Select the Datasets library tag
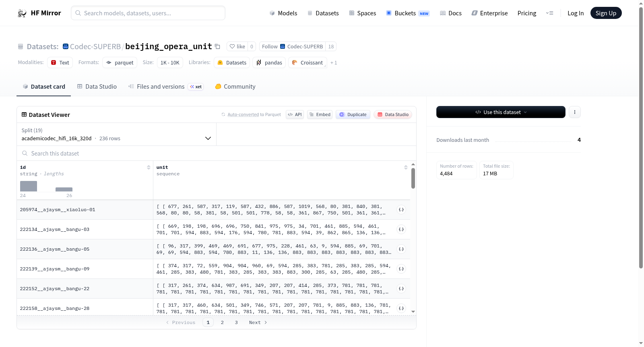 232,62
